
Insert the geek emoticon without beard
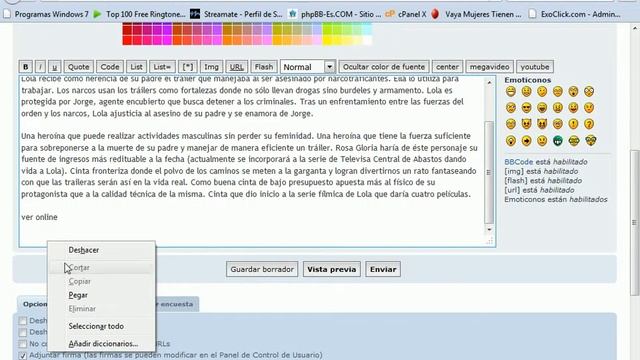(x=574, y=141)
